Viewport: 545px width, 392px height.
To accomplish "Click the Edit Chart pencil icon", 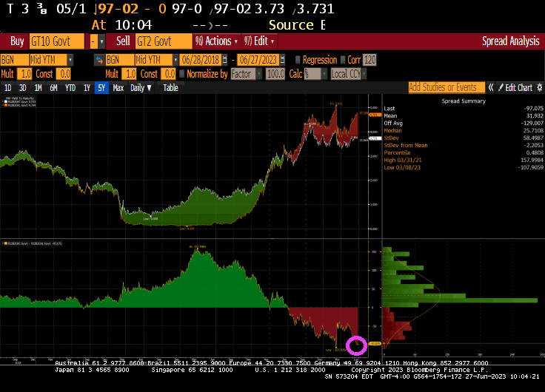I will [500, 88].
